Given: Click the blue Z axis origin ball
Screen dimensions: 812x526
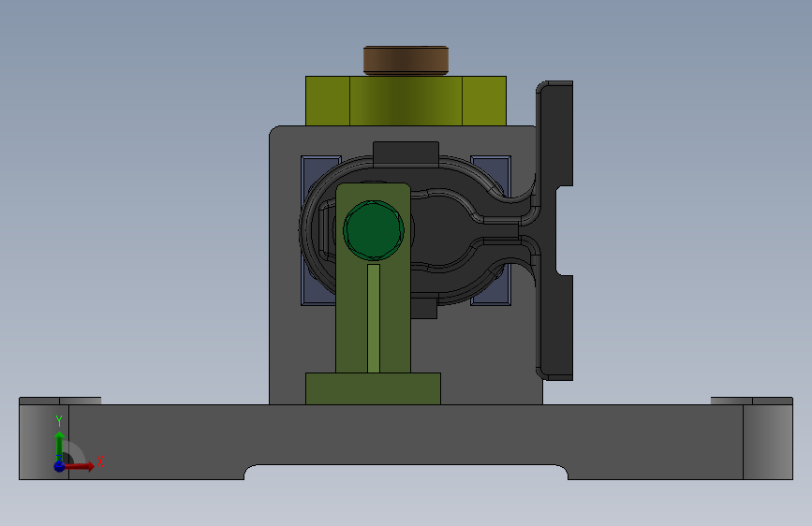Looking at the screenshot, I should pos(60,466).
